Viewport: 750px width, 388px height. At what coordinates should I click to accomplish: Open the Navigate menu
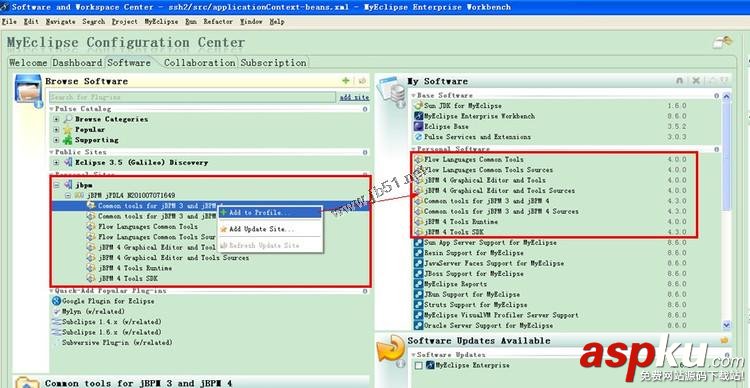[60, 22]
